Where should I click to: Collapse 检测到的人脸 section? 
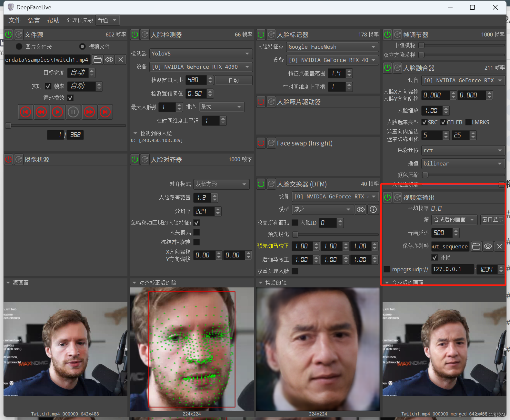[x=135, y=133]
